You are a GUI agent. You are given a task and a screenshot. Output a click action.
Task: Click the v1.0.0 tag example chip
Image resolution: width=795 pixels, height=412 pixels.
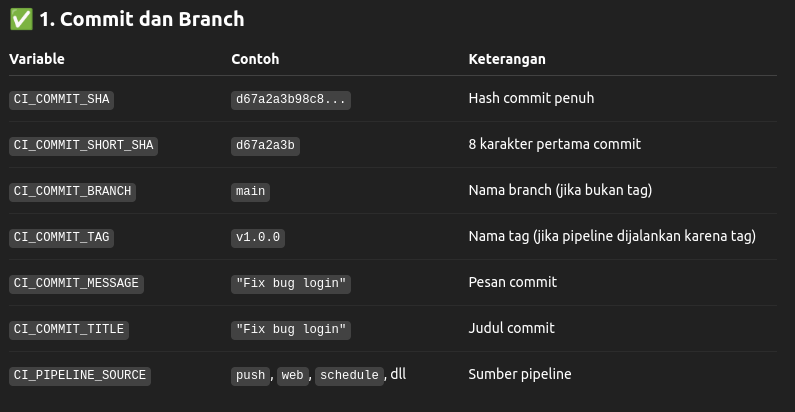pos(258,238)
